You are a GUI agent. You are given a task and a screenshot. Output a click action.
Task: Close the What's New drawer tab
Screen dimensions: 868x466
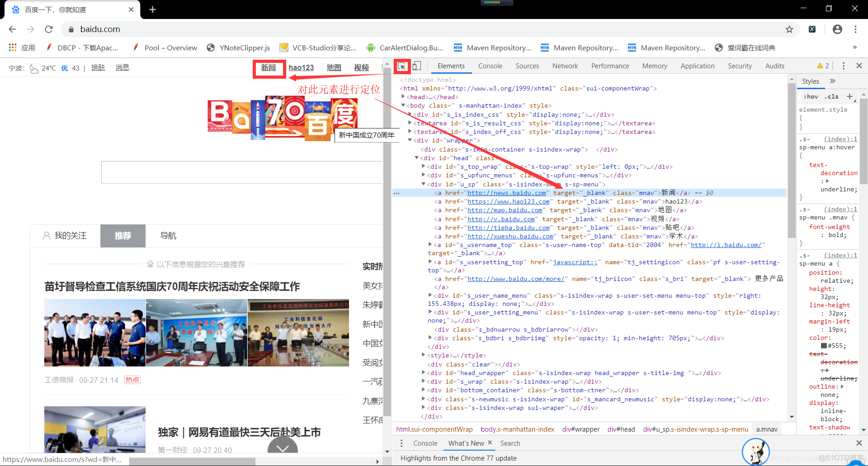click(490, 443)
